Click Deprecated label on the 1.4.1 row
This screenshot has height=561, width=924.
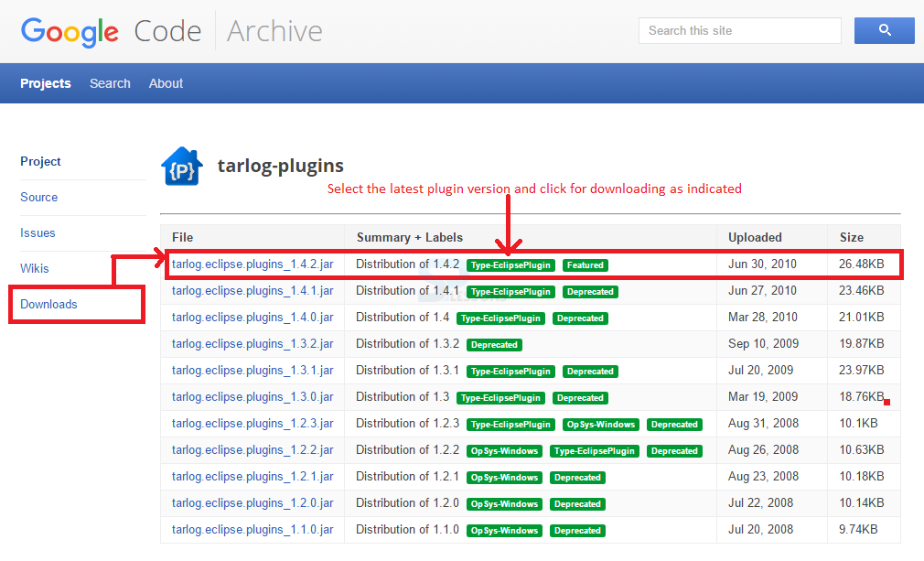[x=590, y=292]
